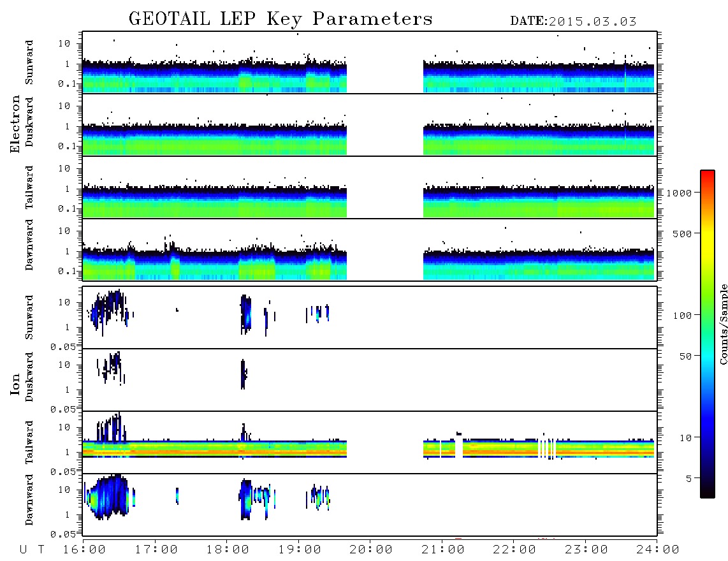Click the 50 value on the colorbar

point(686,356)
